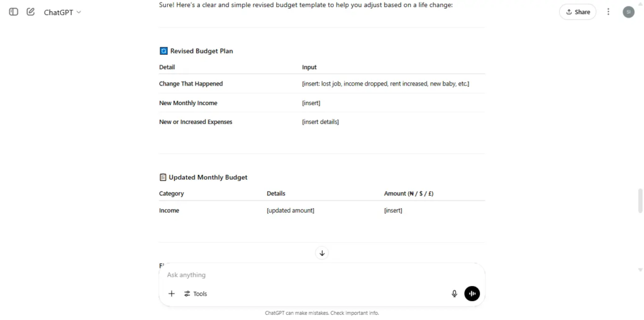This screenshot has width=644, height=320.
Task: Open the Tools menu
Action: click(196, 294)
